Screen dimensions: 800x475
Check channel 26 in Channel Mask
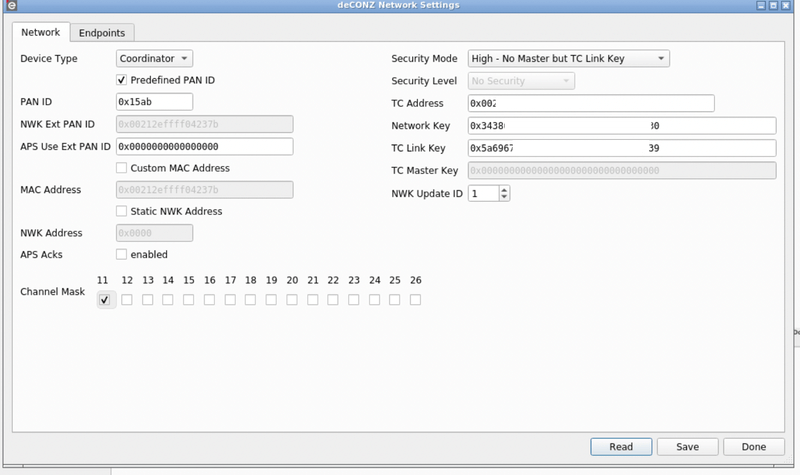(x=416, y=299)
